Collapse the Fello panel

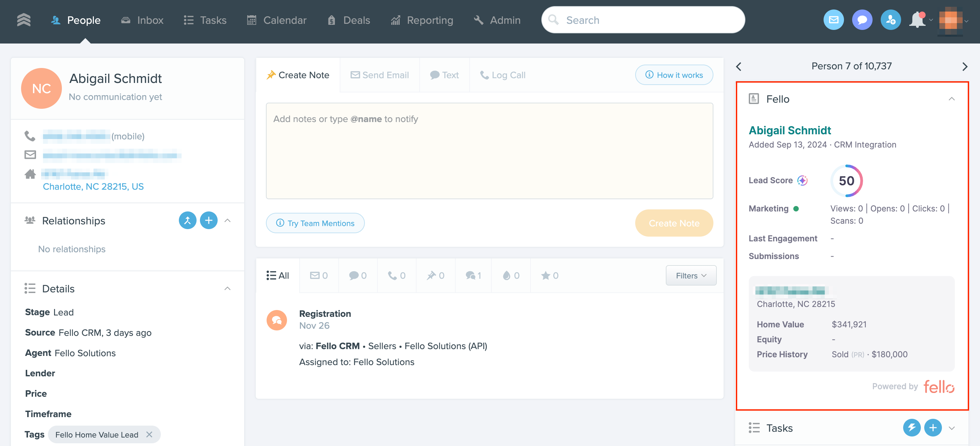point(951,99)
